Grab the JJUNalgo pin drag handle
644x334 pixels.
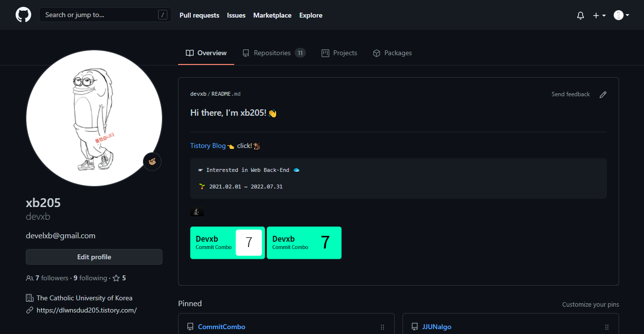coord(607,327)
